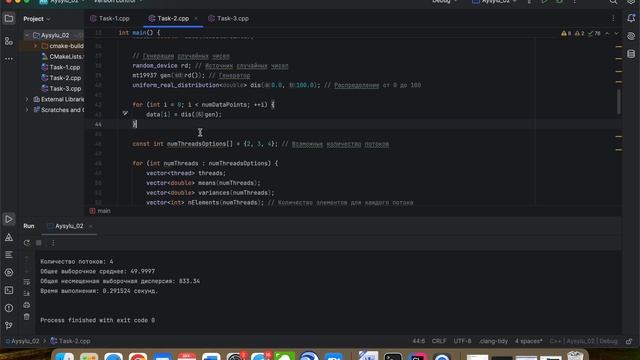Open the Git version control branch icon
The image size is (640, 360).
click(9, 325)
